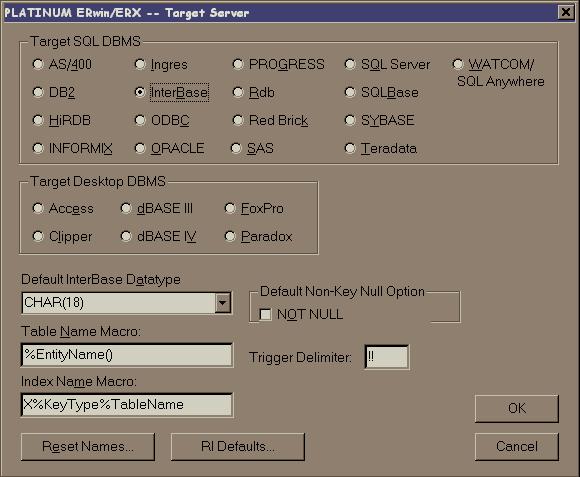This screenshot has height=477, width=580.
Task: Open the RI Defaults button
Action: pos(238,447)
